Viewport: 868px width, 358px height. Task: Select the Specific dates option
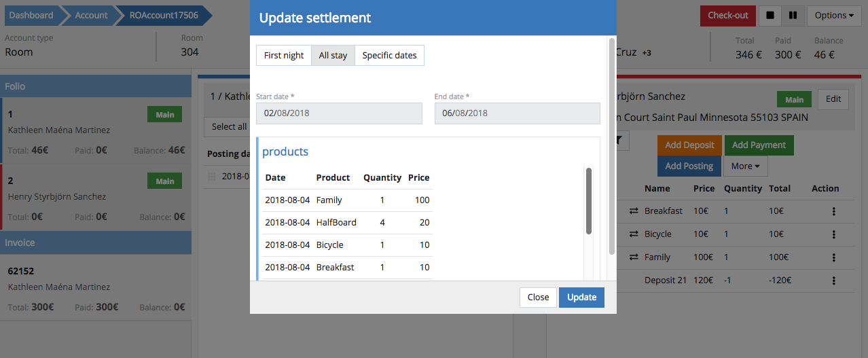(389, 56)
